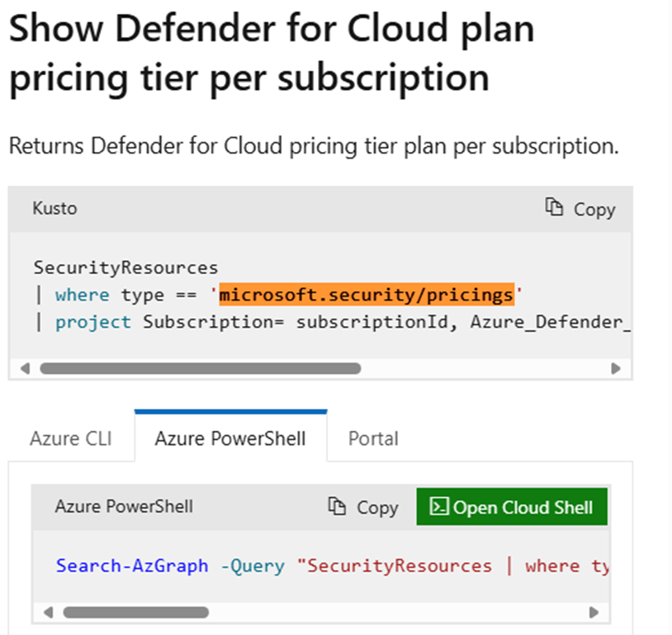Screen dimensions: 672x635
Task: Click Cloud Shell prompt icon on green button
Action: click(x=439, y=506)
